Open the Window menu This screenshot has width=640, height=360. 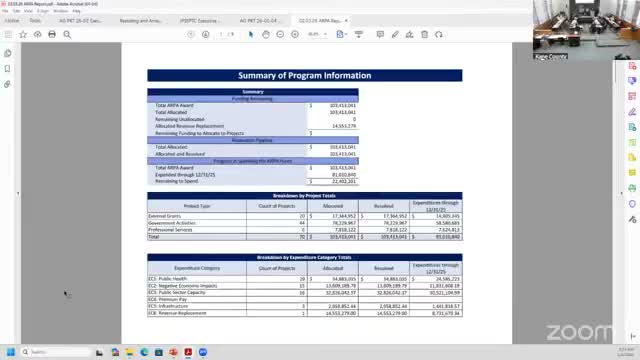click(x=60, y=11)
